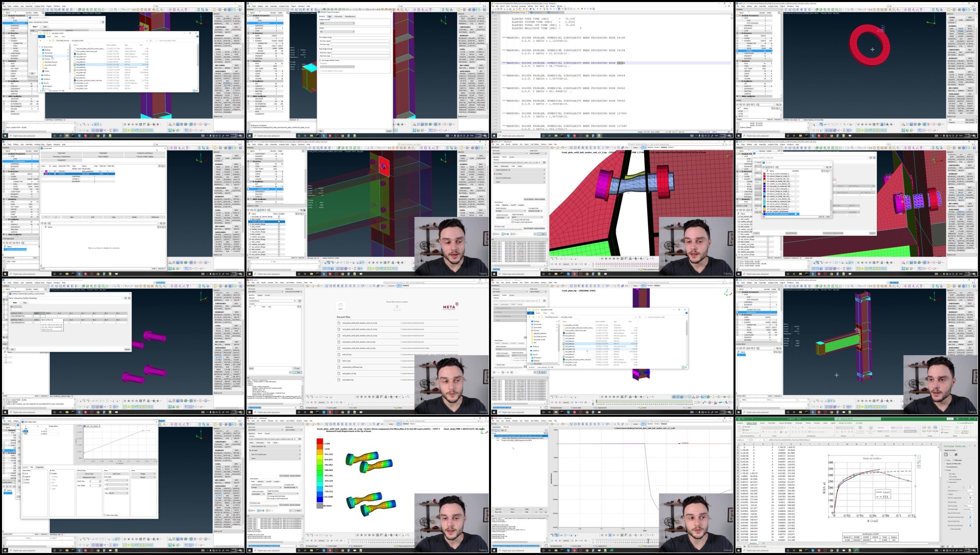
Task: Collapse Quick access in first-frame Explorer sidebar
Action: (40, 47)
